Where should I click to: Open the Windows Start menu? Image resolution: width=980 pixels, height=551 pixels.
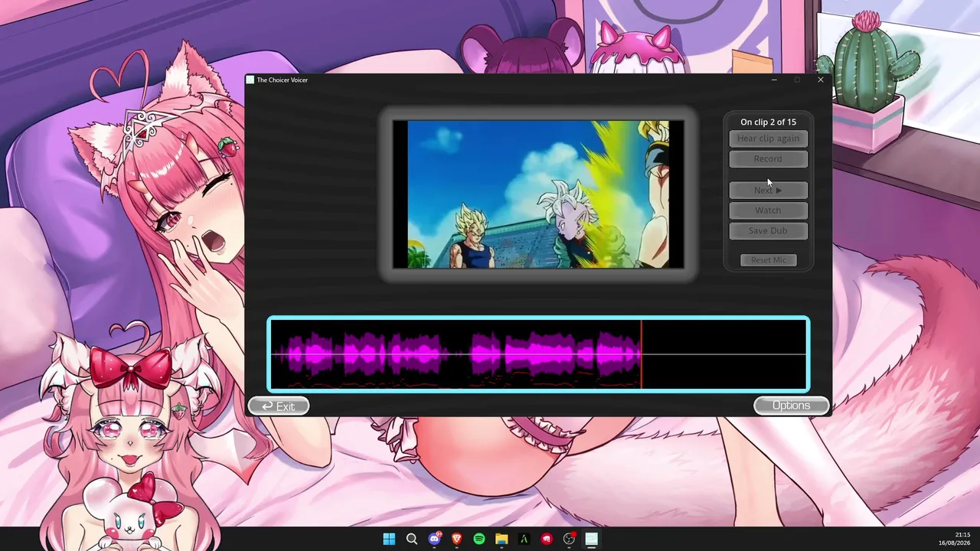[389, 539]
